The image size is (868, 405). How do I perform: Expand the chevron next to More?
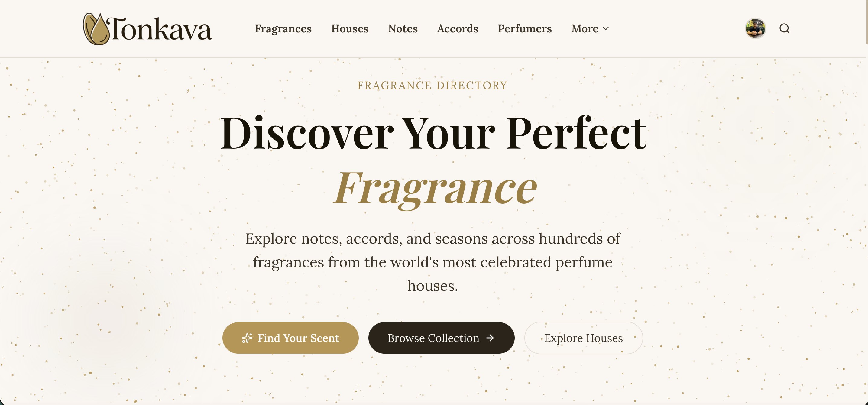click(606, 29)
